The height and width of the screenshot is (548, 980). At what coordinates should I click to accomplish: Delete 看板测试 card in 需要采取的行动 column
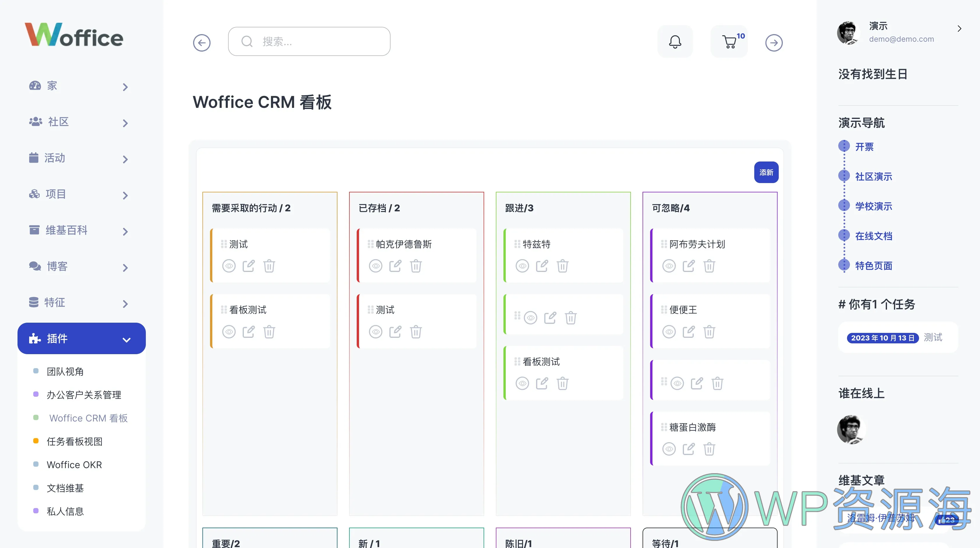pos(269,331)
